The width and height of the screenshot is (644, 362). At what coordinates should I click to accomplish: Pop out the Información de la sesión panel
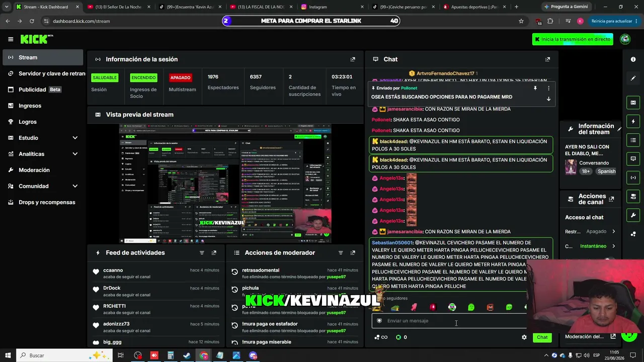tap(353, 59)
